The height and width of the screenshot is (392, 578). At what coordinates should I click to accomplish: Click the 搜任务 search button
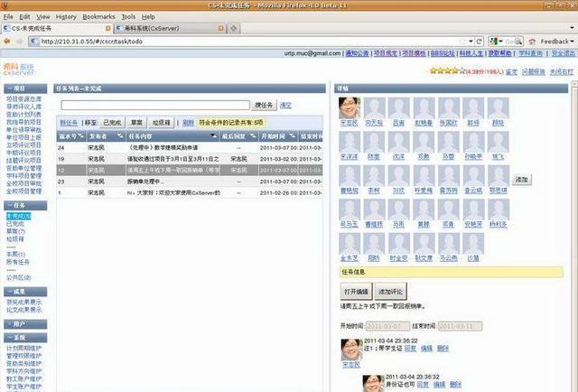click(265, 106)
